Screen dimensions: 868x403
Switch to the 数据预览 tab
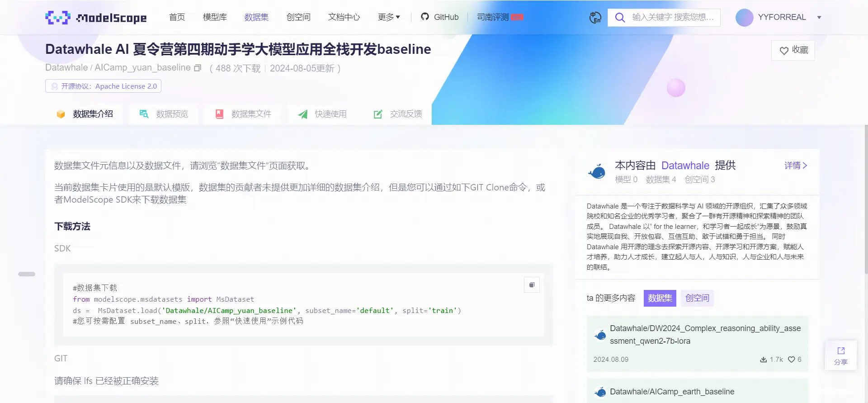tap(163, 114)
